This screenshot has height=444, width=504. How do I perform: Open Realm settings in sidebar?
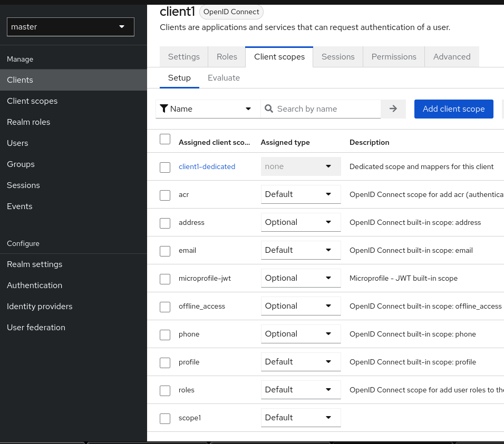73,264
